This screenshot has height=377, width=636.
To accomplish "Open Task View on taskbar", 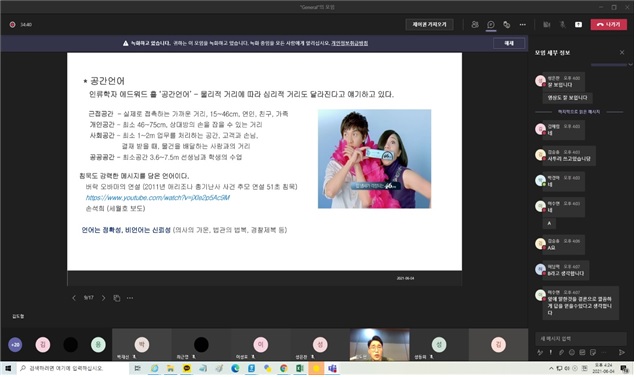I will 138,368.
